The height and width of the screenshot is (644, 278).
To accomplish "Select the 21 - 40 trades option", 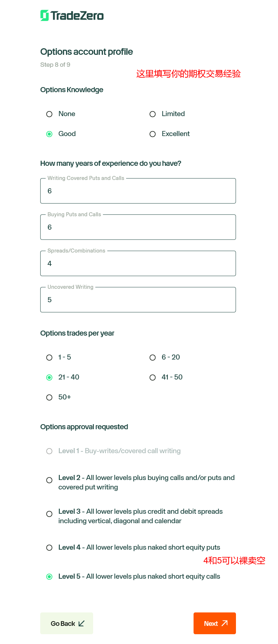I will click(49, 377).
